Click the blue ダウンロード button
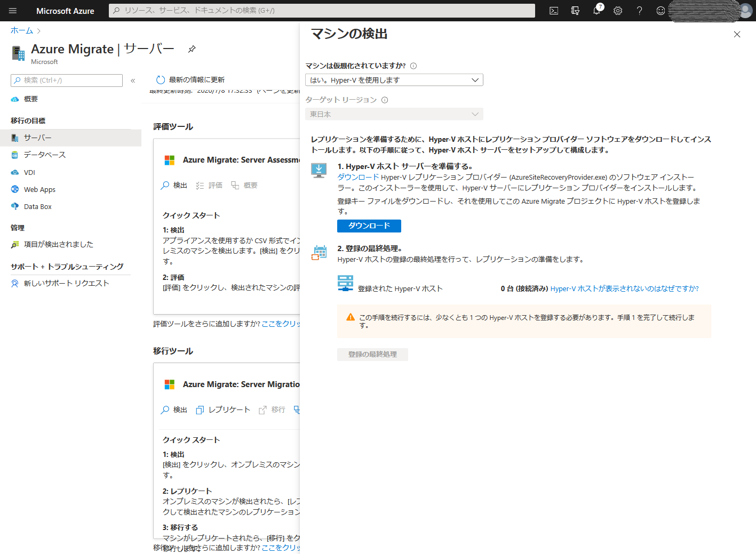 (369, 226)
